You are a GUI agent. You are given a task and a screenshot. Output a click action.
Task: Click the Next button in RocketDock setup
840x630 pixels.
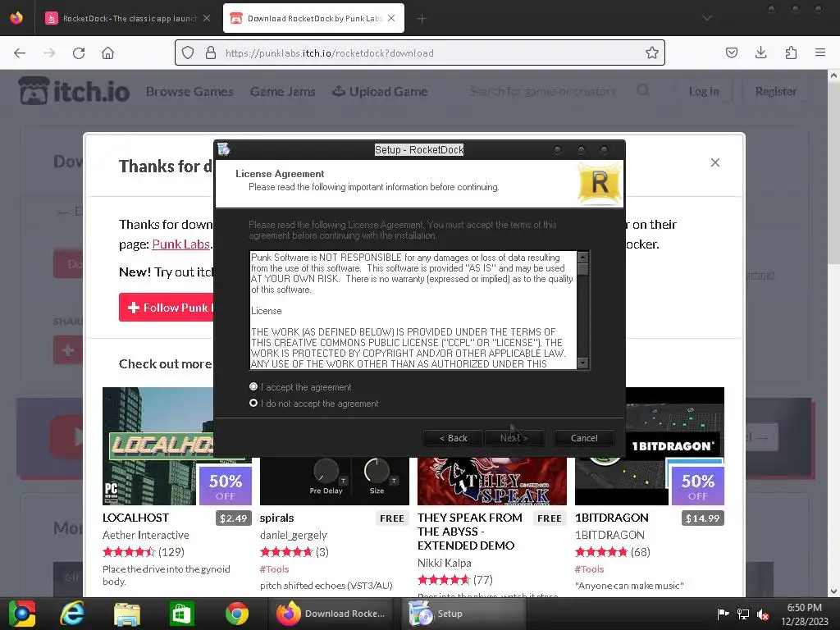(x=514, y=438)
